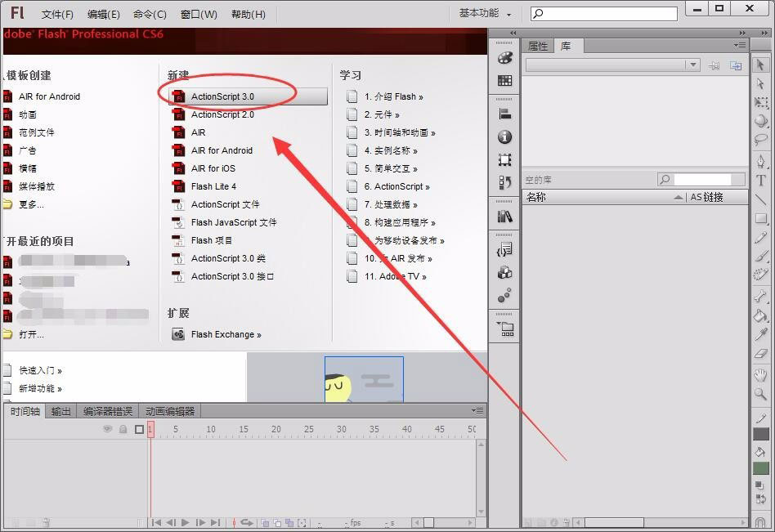Viewport: 775px width, 532px height.
Task: Click the green fill color swatch
Action: click(x=760, y=468)
